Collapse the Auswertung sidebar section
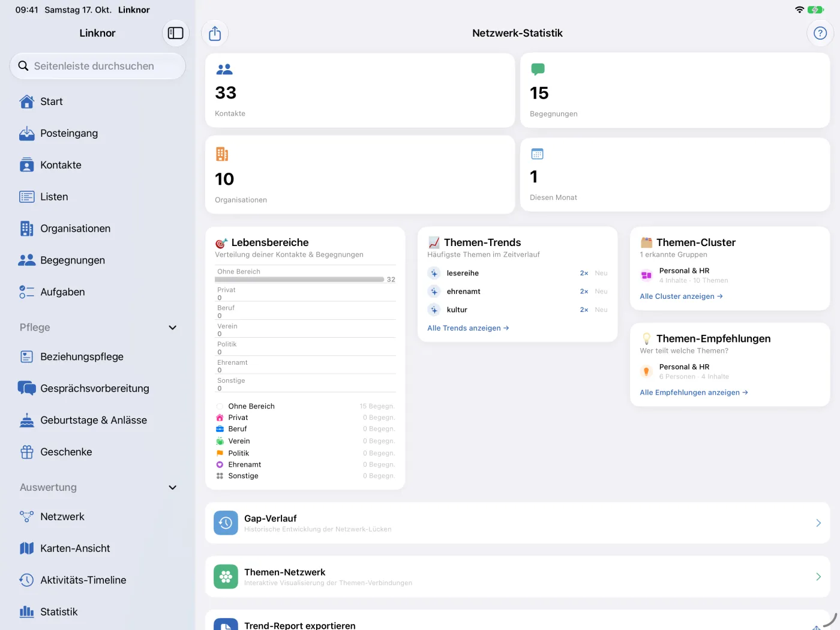 pos(173,488)
